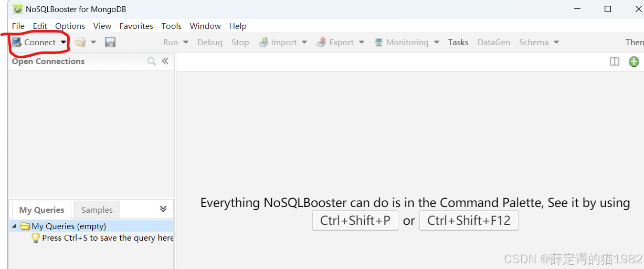Open the View menu
This screenshot has height=269, width=644.
[102, 26]
